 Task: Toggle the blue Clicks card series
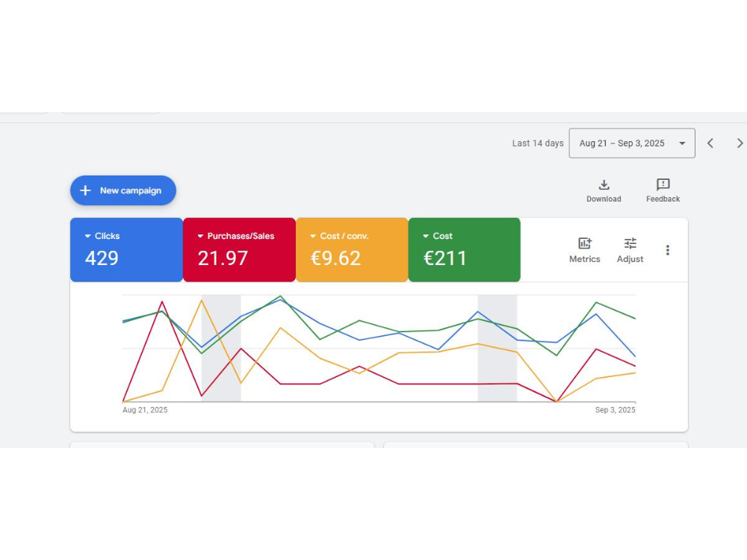pyautogui.click(x=125, y=250)
